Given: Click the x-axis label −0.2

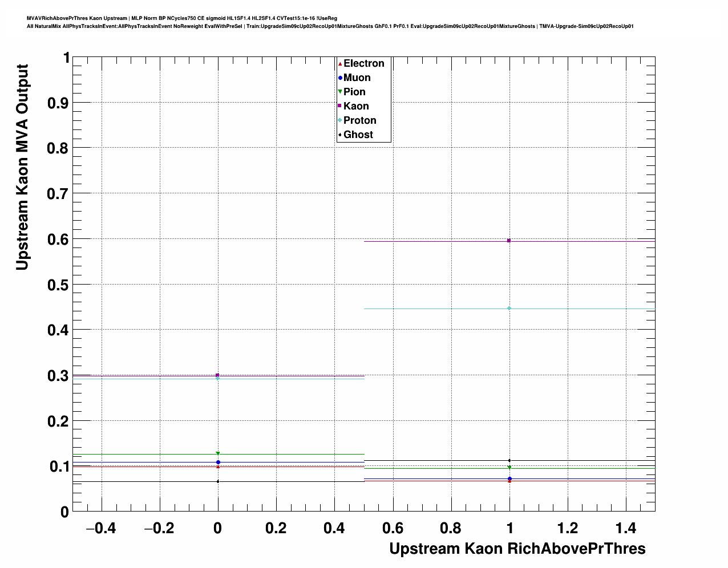Looking at the screenshot, I should point(159,528).
